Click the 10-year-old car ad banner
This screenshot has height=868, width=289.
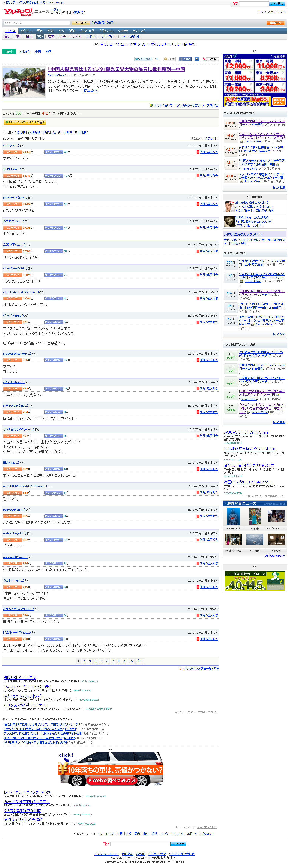111,769
